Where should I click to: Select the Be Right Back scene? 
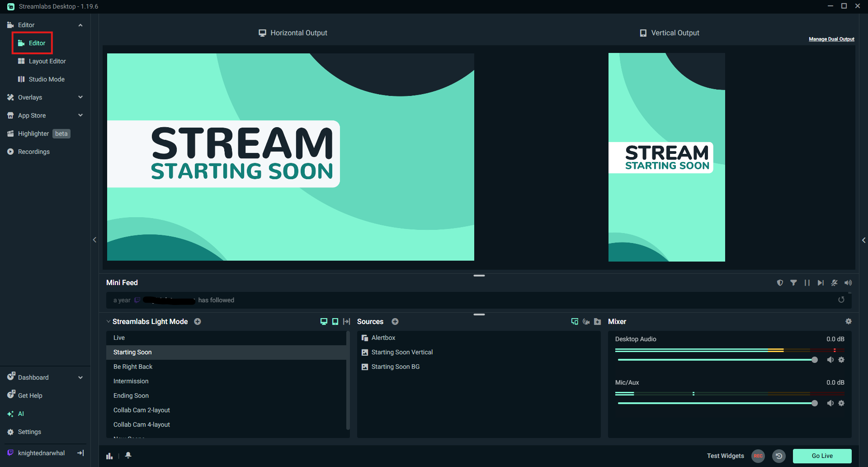click(x=132, y=367)
